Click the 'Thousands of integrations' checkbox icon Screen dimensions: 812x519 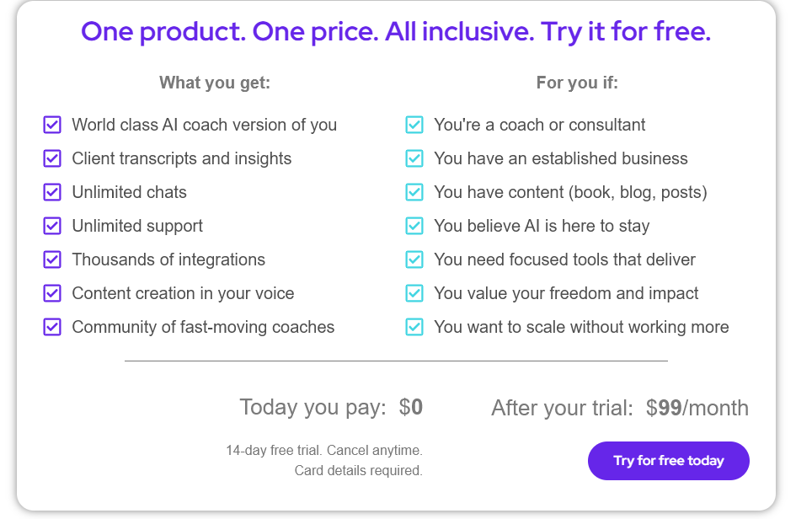tap(52, 259)
